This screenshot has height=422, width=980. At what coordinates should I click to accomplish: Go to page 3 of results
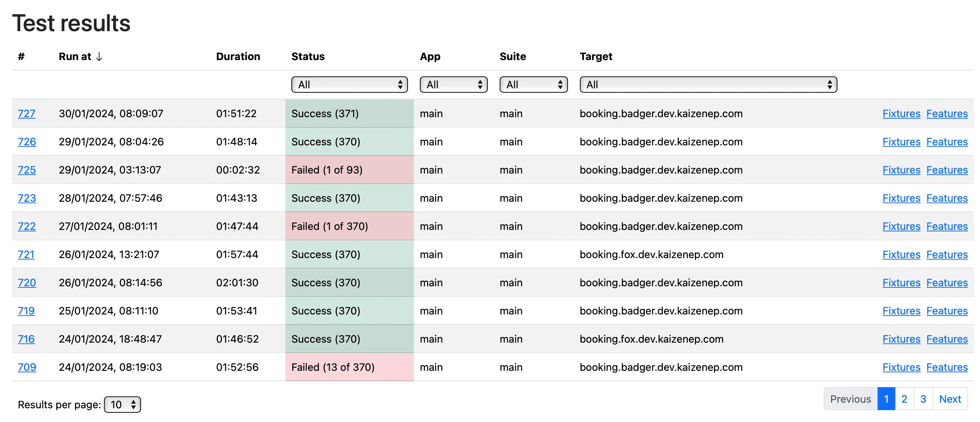pos(923,399)
